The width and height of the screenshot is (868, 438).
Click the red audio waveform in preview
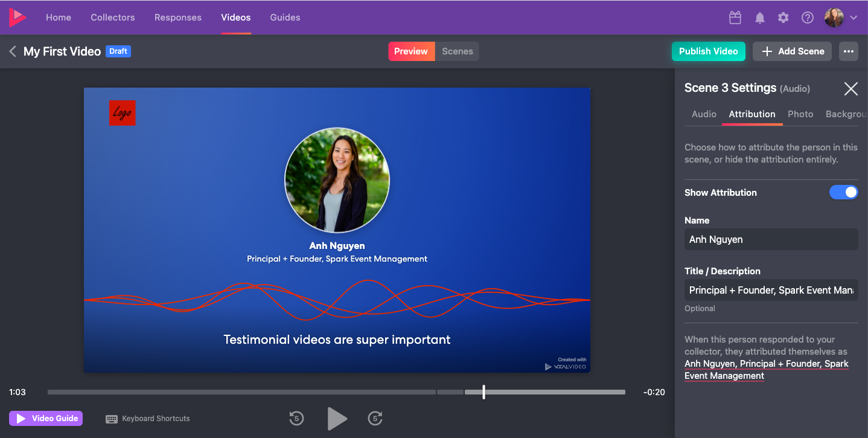[x=337, y=300]
